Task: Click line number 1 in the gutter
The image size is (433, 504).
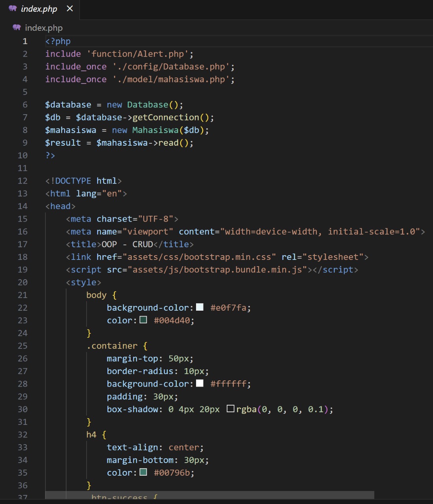Action: coord(25,41)
